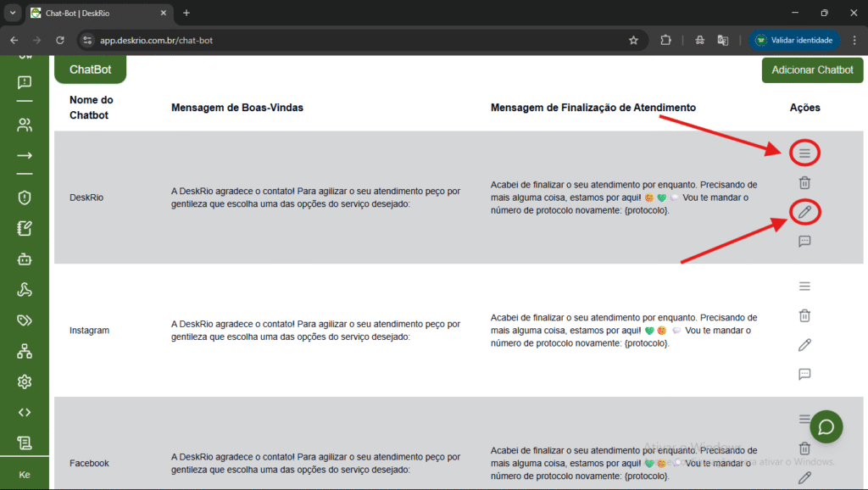Open the browser extensions puzzle icon
Image resolution: width=868 pixels, height=490 pixels.
pyautogui.click(x=665, y=41)
